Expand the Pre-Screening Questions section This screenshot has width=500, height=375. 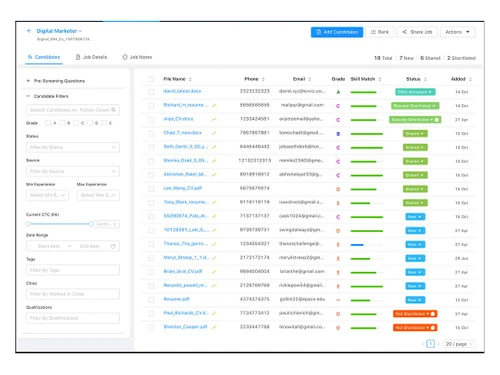tap(56, 81)
